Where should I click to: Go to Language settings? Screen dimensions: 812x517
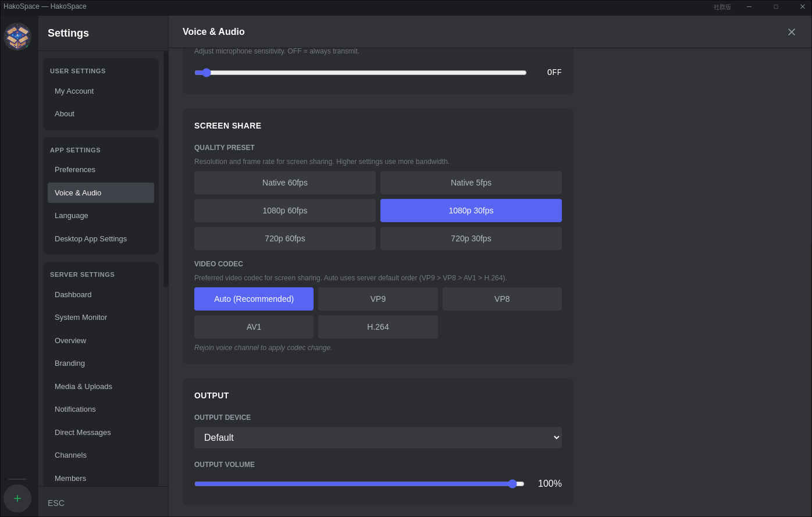tap(72, 216)
